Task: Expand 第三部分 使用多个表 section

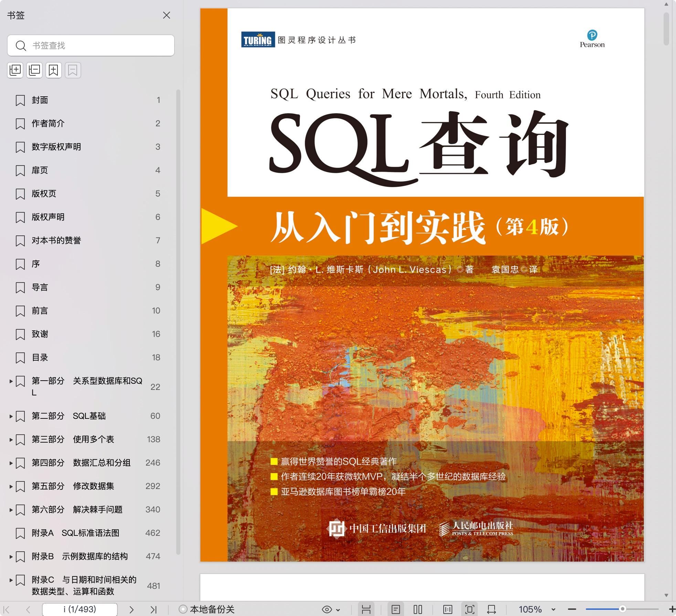Action: [x=11, y=440]
